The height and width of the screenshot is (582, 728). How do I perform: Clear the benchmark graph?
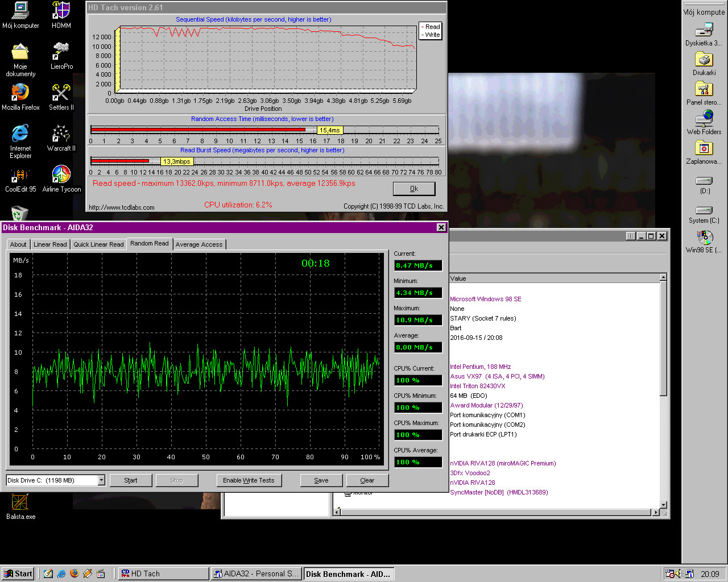pyautogui.click(x=367, y=480)
